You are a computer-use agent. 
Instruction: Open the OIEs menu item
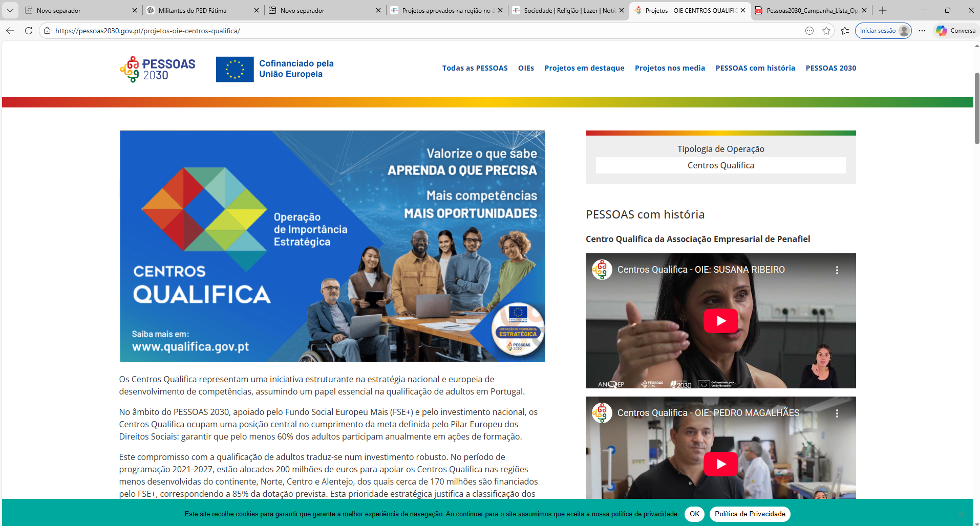coord(526,68)
